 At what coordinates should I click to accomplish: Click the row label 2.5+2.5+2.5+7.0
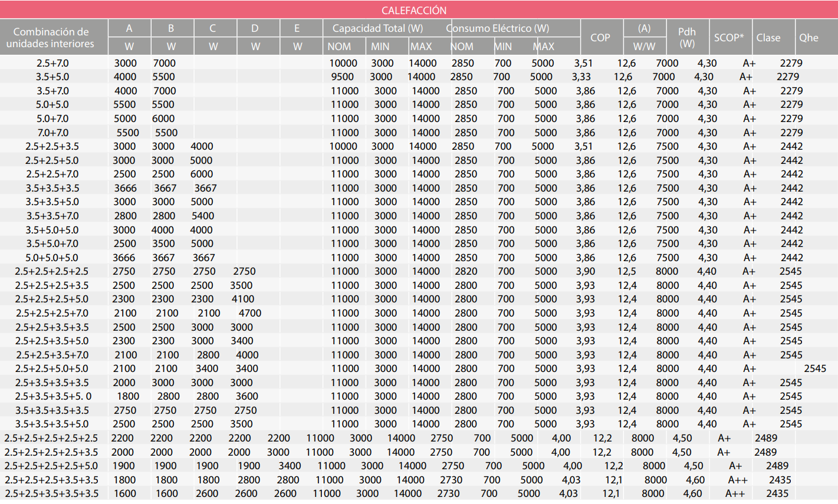click(52, 313)
